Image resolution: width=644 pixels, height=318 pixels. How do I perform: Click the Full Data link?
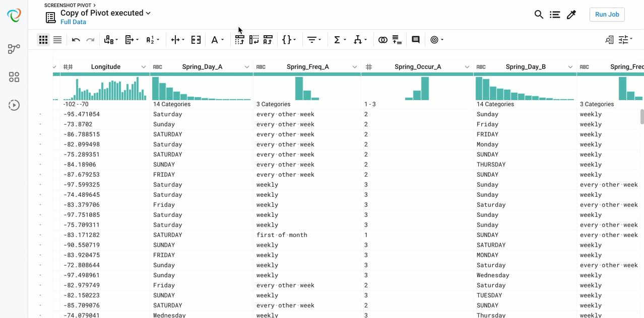click(73, 22)
